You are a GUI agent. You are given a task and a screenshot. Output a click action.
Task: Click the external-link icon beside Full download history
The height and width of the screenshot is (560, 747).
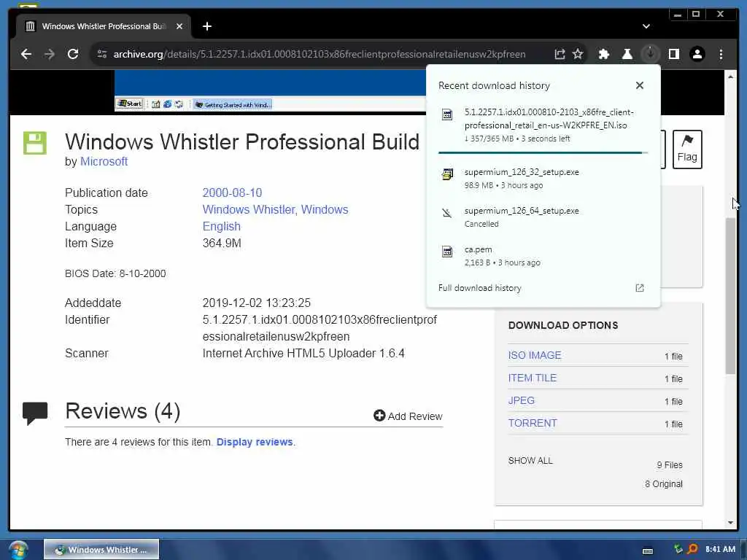639,288
